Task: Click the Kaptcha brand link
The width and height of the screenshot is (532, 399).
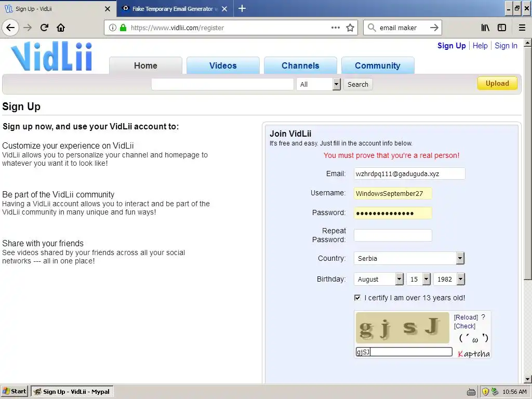Action: (x=474, y=354)
